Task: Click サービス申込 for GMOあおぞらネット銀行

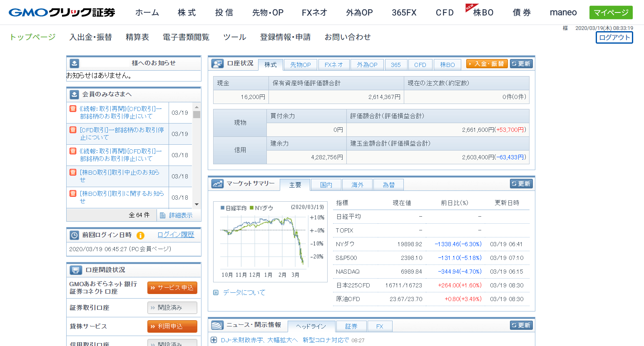Action: point(172,288)
